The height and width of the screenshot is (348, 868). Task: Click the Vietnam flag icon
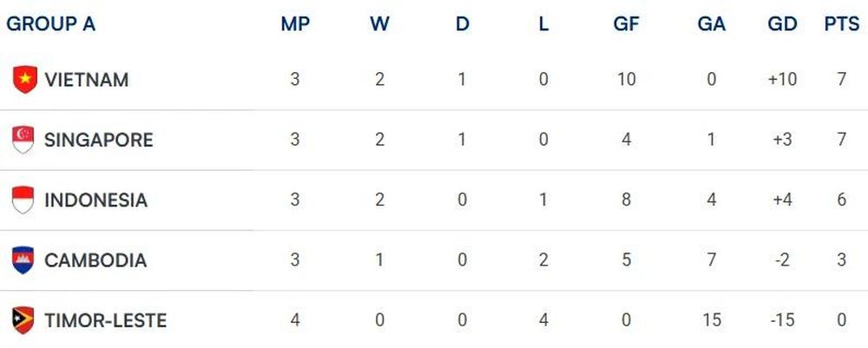click(25, 80)
